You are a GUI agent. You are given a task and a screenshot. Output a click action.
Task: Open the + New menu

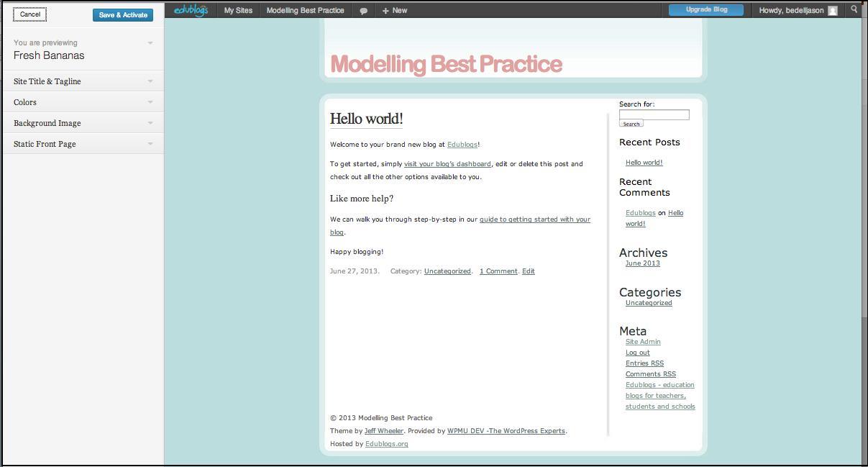[395, 11]
